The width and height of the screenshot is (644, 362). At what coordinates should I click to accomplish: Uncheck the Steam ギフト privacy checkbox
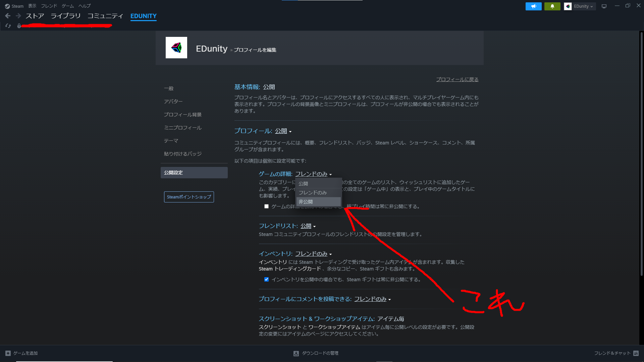[x=266, y=279]
